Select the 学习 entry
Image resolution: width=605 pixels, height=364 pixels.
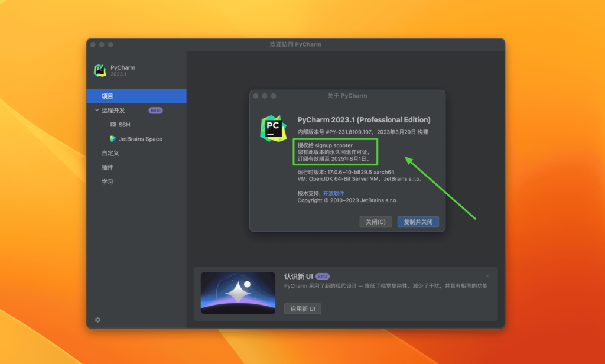point(109,181)
